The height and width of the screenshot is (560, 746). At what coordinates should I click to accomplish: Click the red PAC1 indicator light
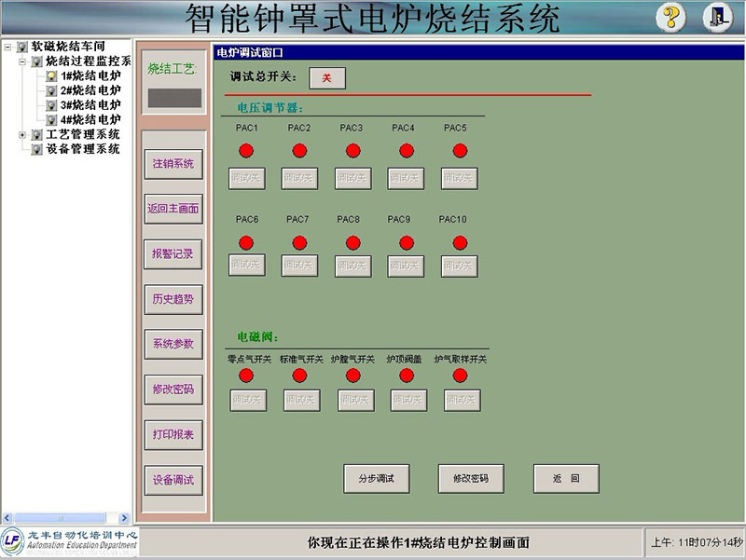[x=246, y=150]
